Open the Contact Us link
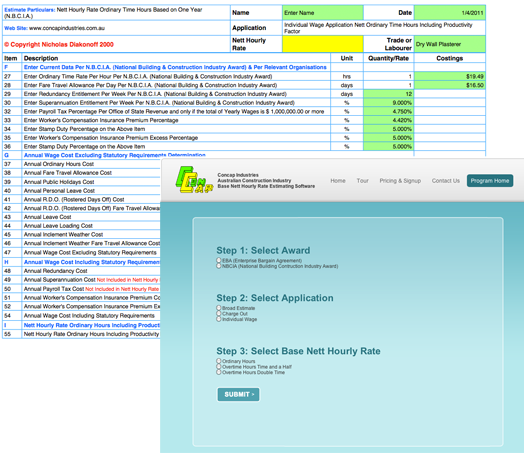 pos(445,181)
